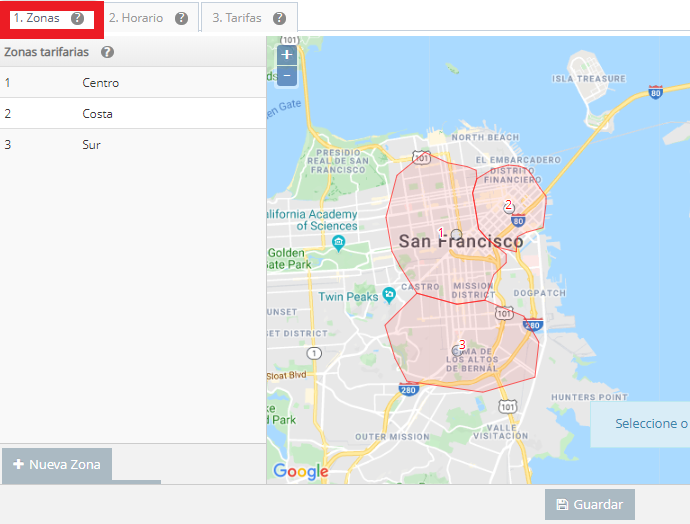This screenshot has width=690, height=524.
Task: Zoom in on map with plus button
Action: pos(287,55)
